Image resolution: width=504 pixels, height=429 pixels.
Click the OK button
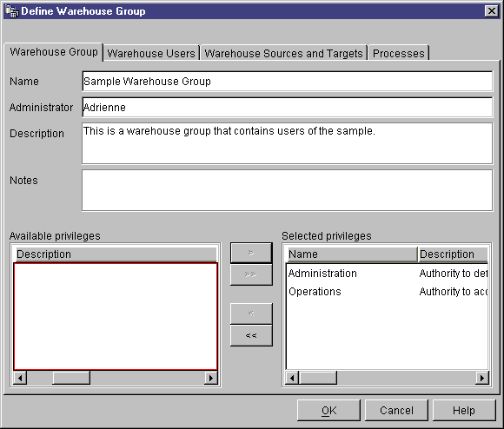[328, 411]
